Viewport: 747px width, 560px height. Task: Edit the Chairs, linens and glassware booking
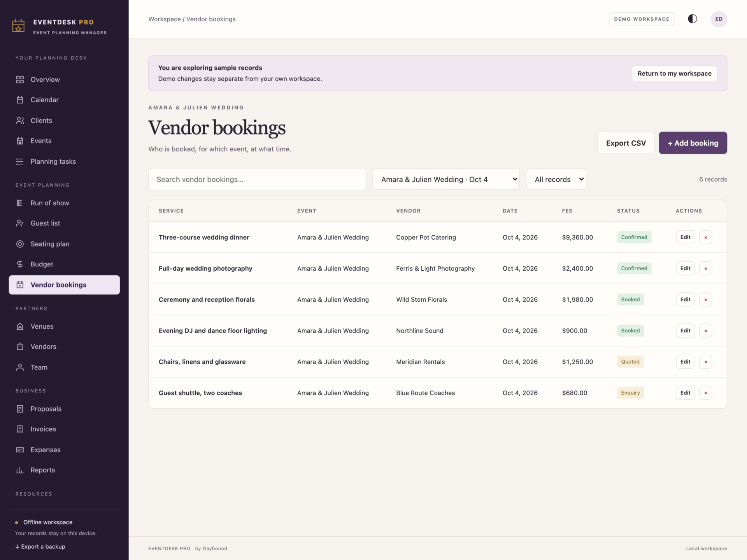(685, 362)
